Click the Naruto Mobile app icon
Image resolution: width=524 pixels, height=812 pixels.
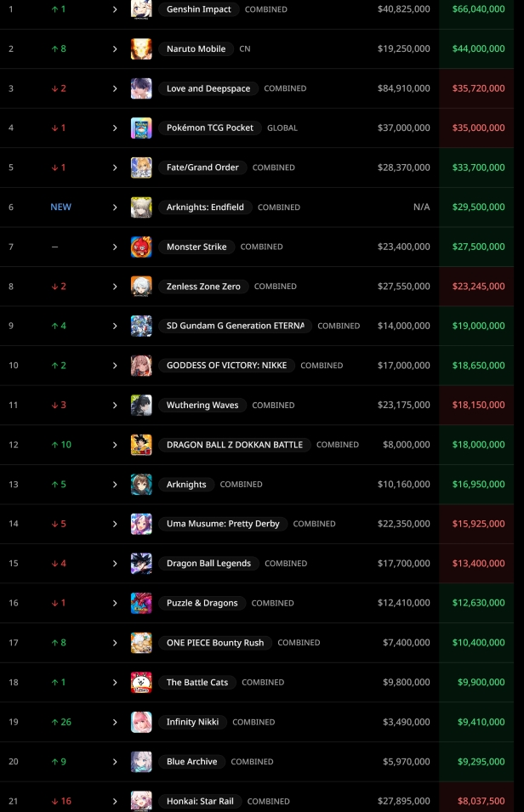click(x=141, y=48)
